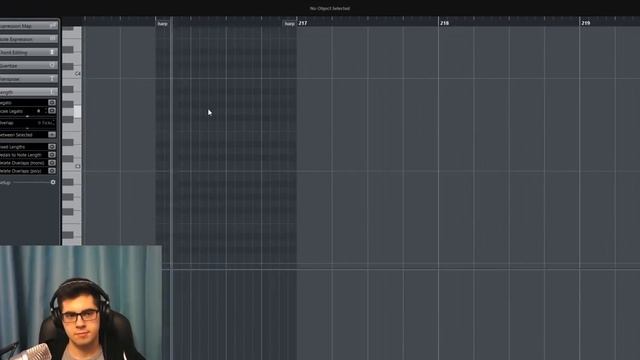Click the No Object Selected info line
Image resolution: width=640 pixels, height=360 pixels.
tap(329, 8)
